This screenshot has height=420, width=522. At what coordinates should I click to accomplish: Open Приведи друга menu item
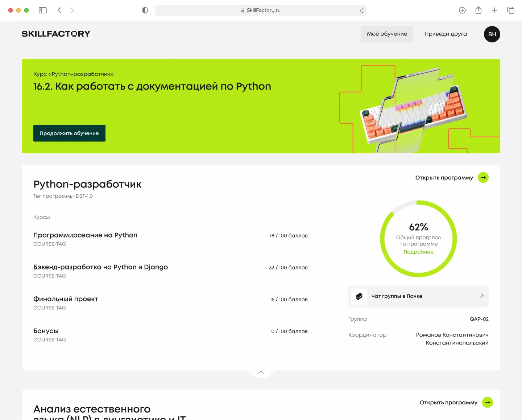(x=446, y=34)
